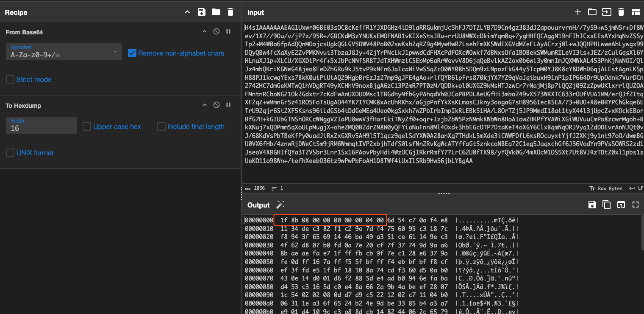Enable Upper case hex checkbox
Image resolution: width=644 pixels, height=314 pixels.
(87, 126)
